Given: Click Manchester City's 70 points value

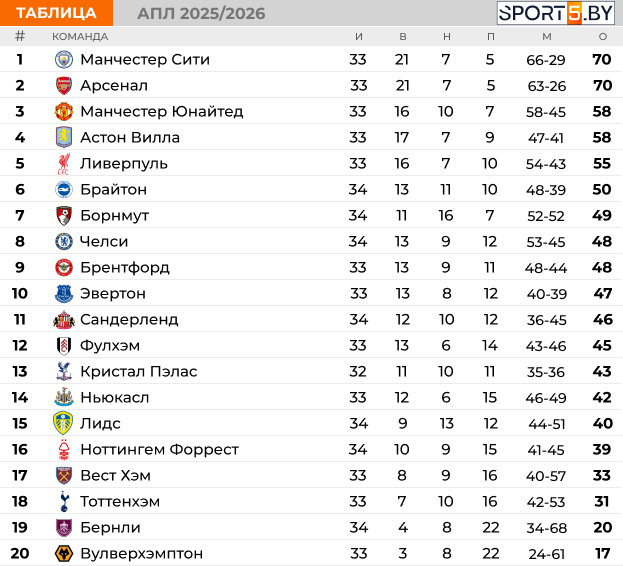Looking at the screenshot, I should 602,59.
